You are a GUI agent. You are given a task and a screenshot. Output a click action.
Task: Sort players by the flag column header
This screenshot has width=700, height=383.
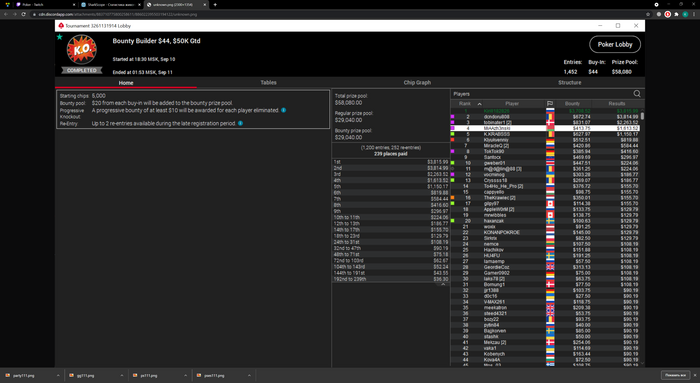click(x=550, y=104)
